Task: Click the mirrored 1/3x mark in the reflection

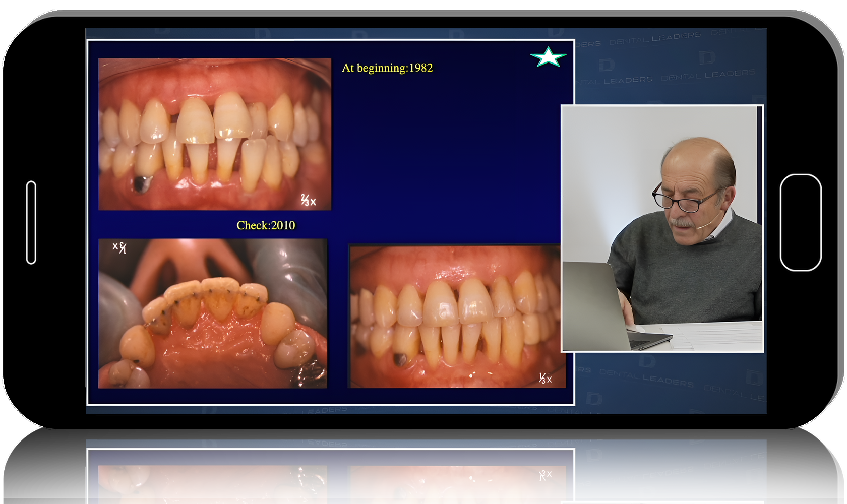Action: click(546, 475)
